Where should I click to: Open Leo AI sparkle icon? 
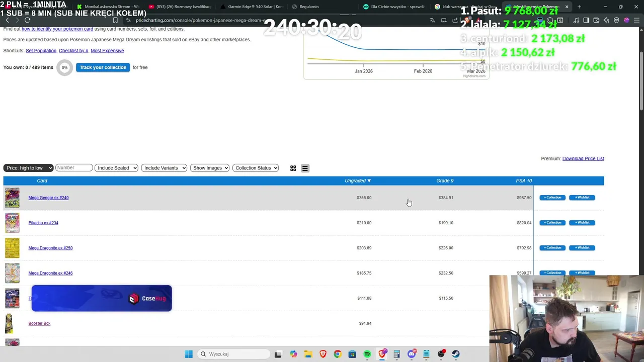tap(606, 20)
